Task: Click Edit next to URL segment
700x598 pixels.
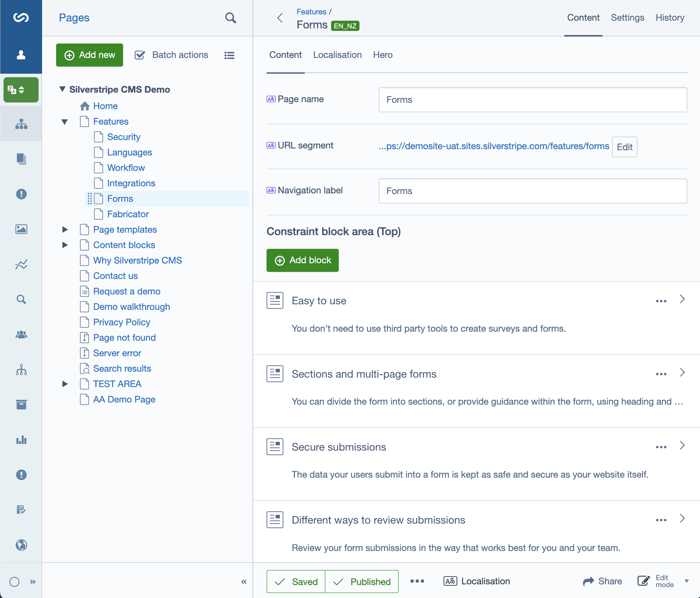Action: point(625,147)
